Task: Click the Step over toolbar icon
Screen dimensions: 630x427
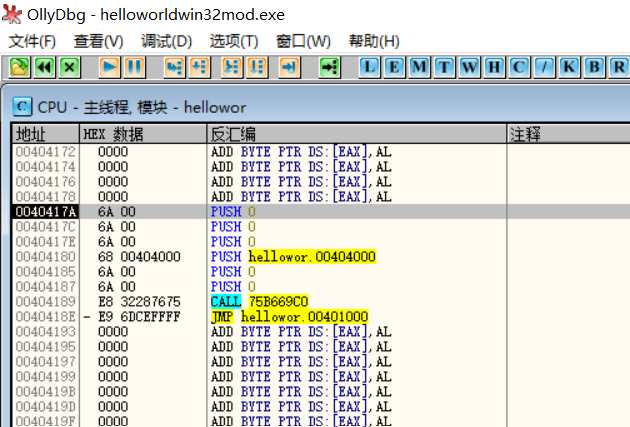Action: [x=200, y=67]
